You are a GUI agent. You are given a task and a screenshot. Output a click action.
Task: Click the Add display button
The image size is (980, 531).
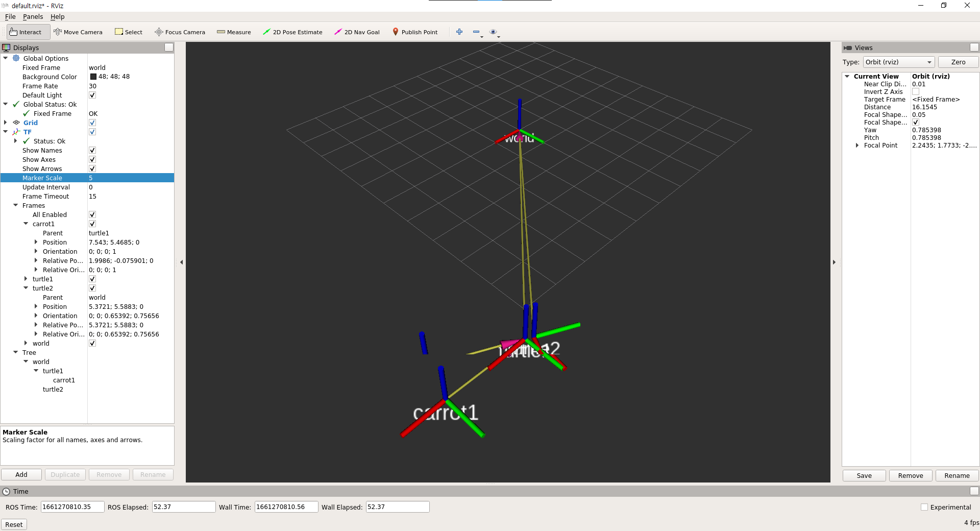[x=21, y=474]
